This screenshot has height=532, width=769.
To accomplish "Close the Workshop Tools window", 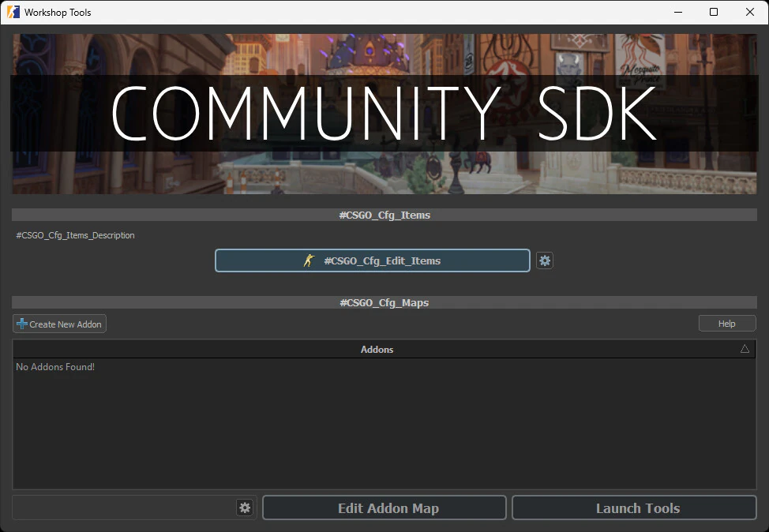I will pyautogui.click(x=750, y=12).
